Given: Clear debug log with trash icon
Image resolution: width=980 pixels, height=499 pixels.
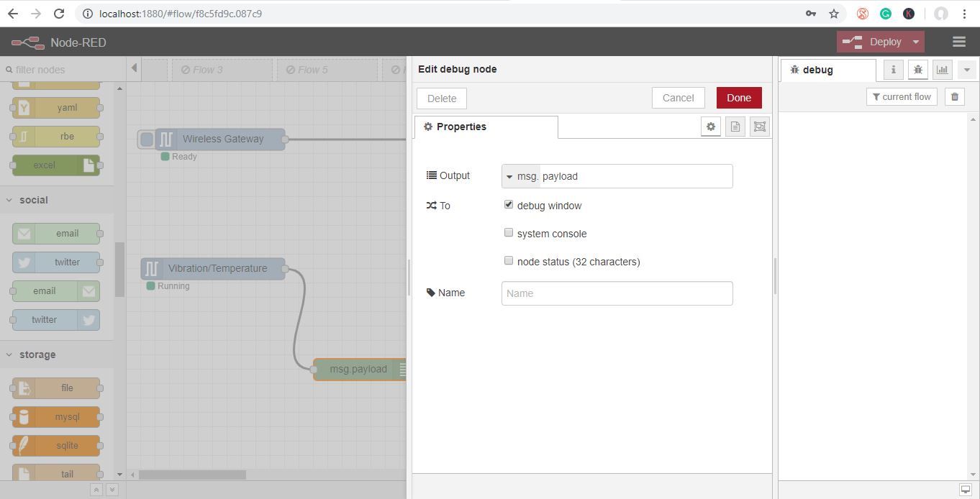Looking at the screenshot, I should (x=955, y=97).
